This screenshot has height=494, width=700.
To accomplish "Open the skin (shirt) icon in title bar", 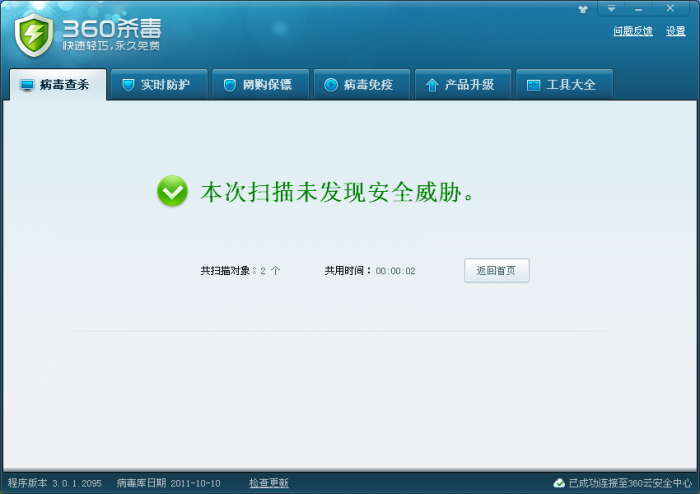I will coord(583,9).
